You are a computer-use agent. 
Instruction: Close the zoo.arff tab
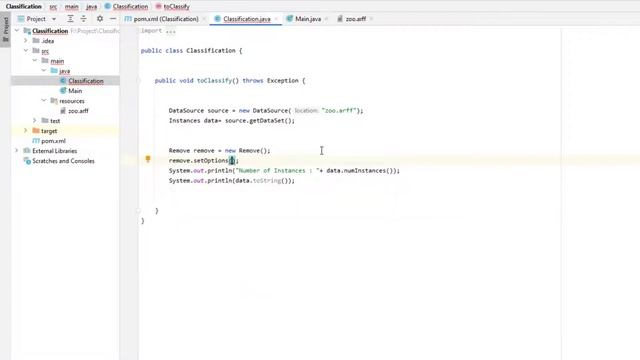(371, 19)
